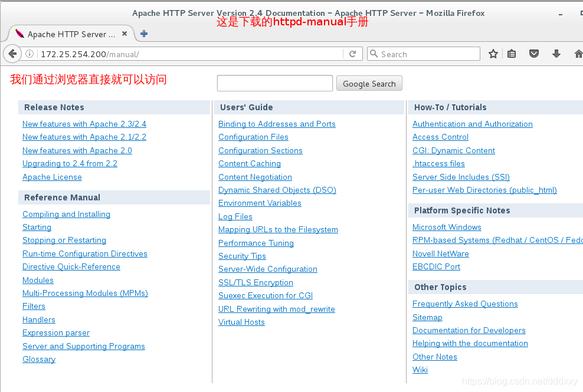The image size is (583, 392).
Task: Open Run-time Configuration Directives
Action: coord(85,253)
